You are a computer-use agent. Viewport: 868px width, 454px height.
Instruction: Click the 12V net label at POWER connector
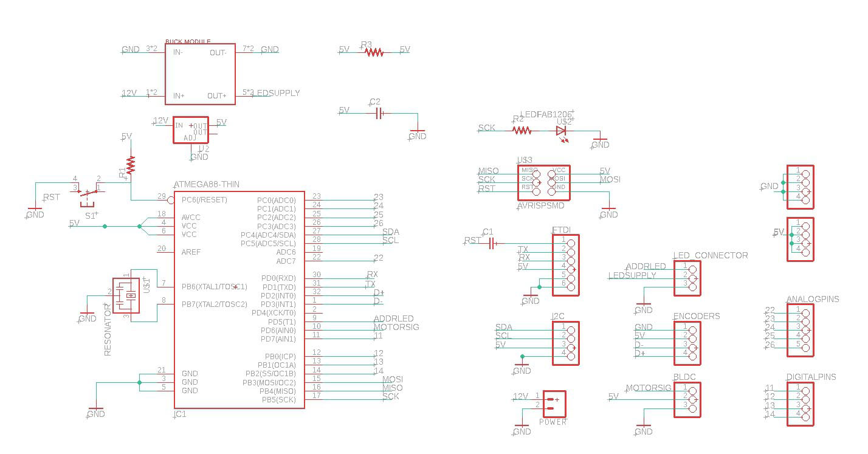coord(521,396)
